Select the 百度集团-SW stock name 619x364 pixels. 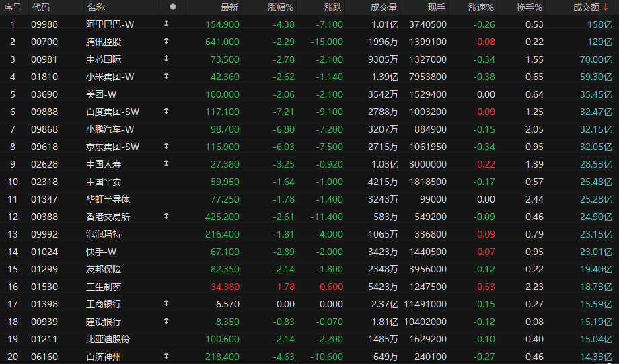[112, 112]
